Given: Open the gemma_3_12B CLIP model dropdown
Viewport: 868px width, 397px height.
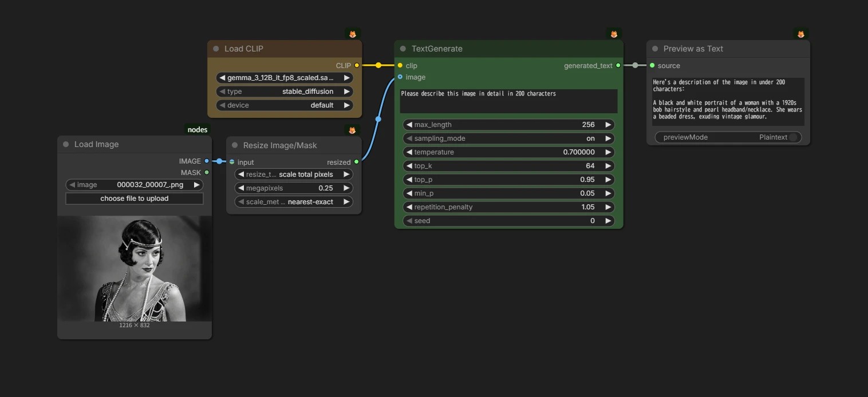Looking at the screenshot, I should point(285,78).
